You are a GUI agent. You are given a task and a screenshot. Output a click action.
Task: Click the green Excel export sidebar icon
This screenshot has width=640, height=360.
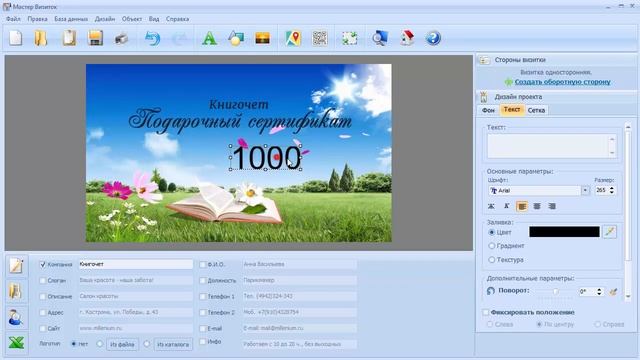[x=16, y=342]
